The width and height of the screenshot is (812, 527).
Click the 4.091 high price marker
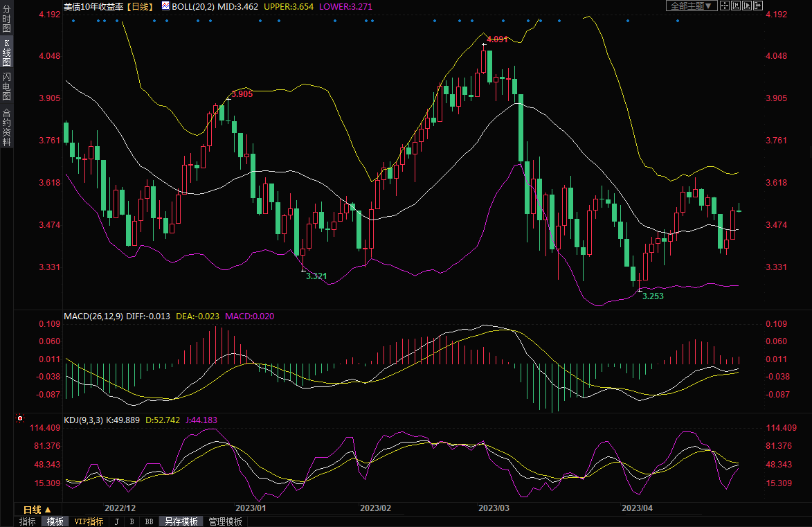coord(498,39)
